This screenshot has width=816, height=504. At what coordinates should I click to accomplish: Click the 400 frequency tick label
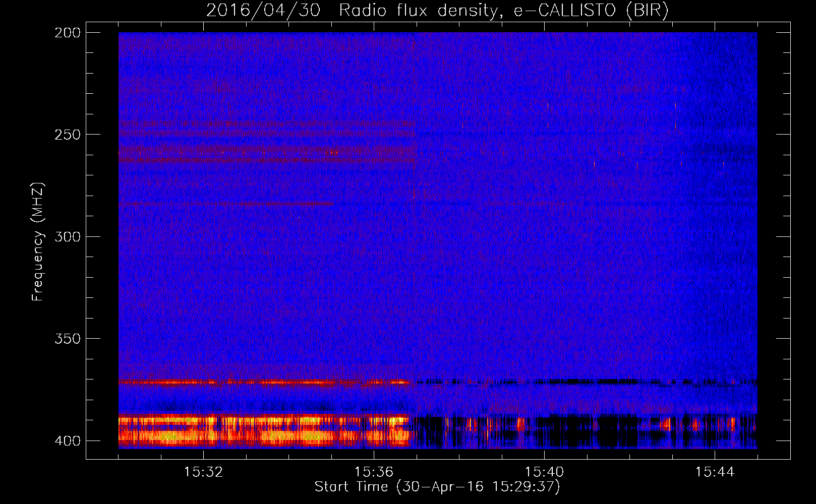pyautogui.click(x=67, y=440)
